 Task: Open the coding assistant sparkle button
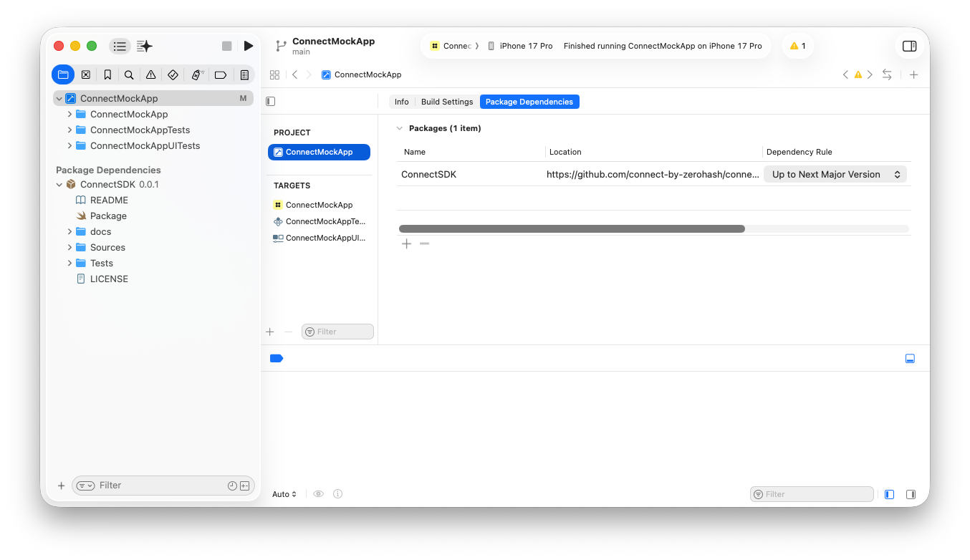click(x=145, y=46)
